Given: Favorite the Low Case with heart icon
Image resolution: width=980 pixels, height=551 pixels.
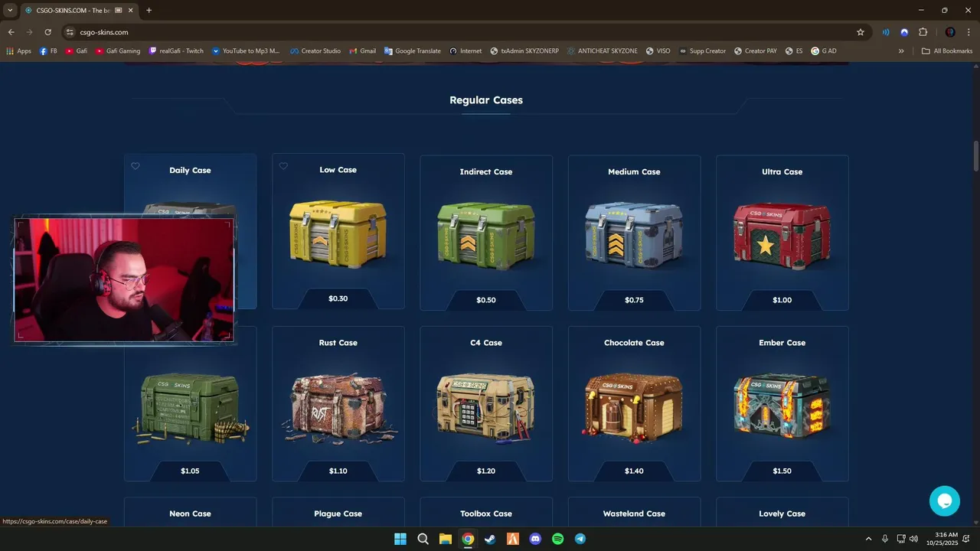Looking at the screenshot, I should click(283, 166).
